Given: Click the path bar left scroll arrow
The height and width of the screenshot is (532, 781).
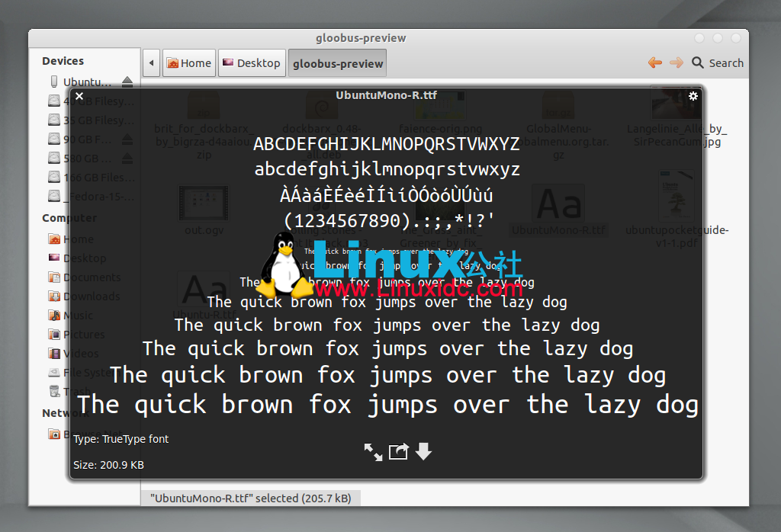Looking at the screenshot, I should (151, 63).
